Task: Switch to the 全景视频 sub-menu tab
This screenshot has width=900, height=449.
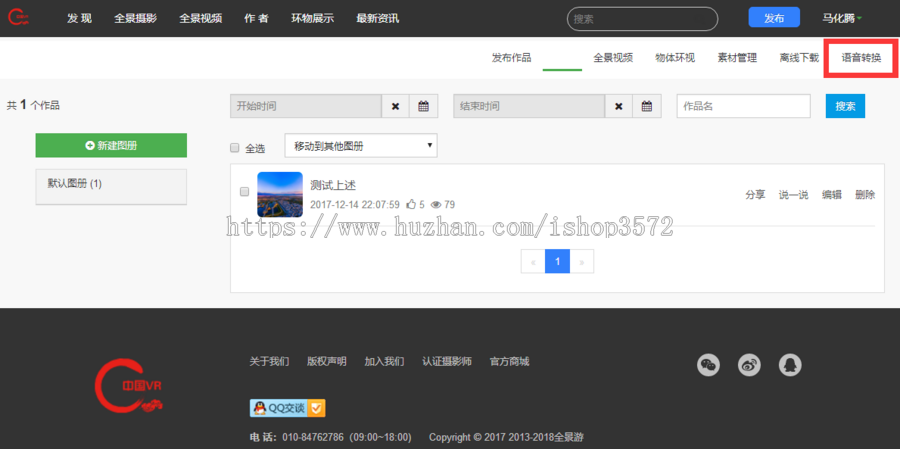Action: click(x=613, y=57)
